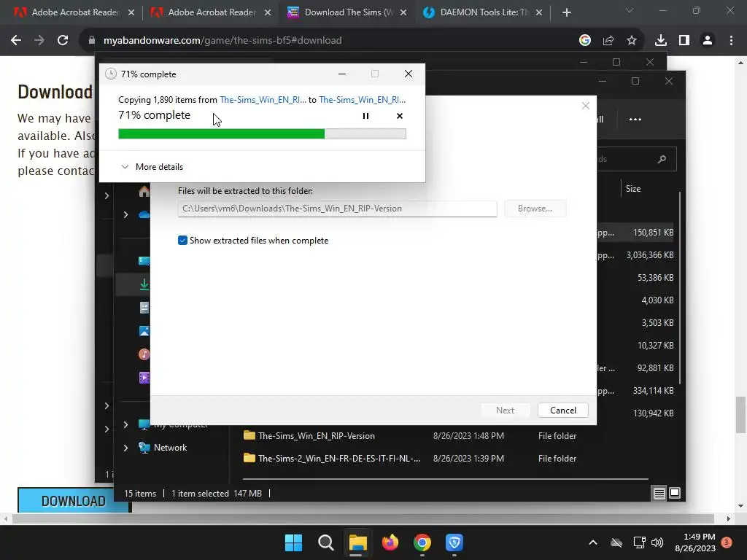The image size is (747, 560).
Task: Launch Firefox from taskbar
Action: click(390, 542)
